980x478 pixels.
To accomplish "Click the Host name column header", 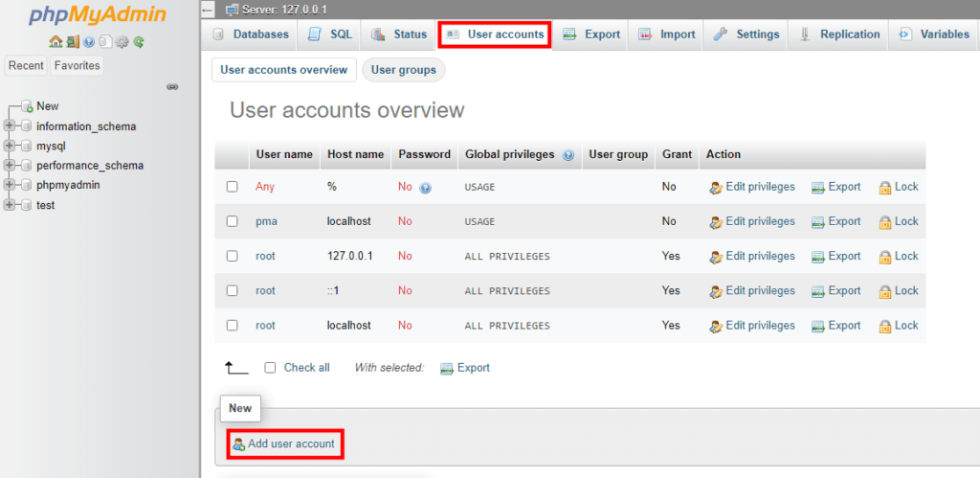I will (356, 154).
